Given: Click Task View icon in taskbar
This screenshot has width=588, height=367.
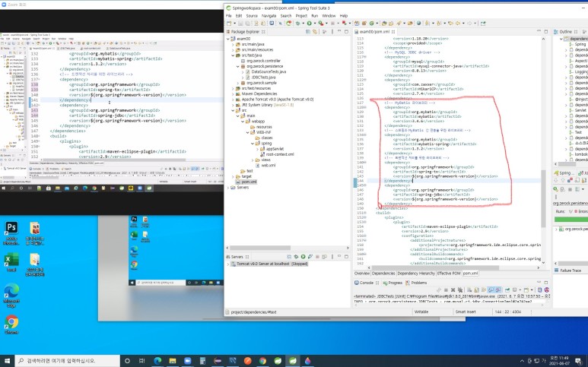Looking at the screenshot, I should click(141, 361).
